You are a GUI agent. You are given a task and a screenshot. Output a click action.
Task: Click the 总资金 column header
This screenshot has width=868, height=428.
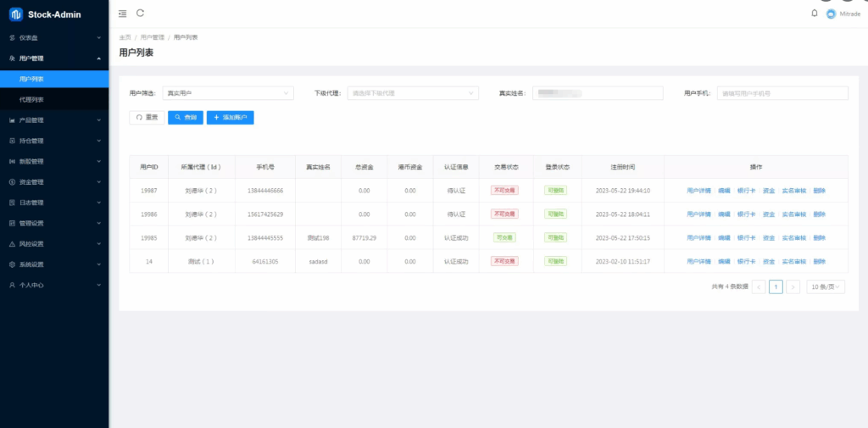coord(364,167)
